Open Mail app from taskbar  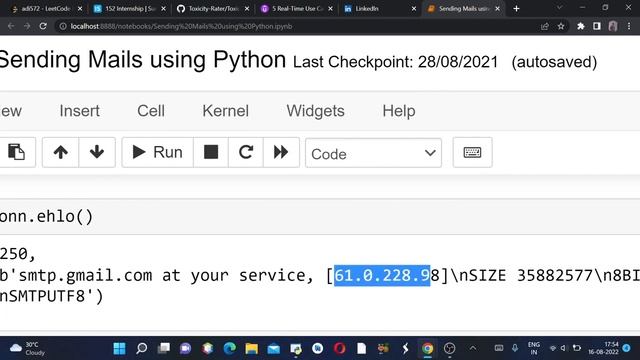274,348
